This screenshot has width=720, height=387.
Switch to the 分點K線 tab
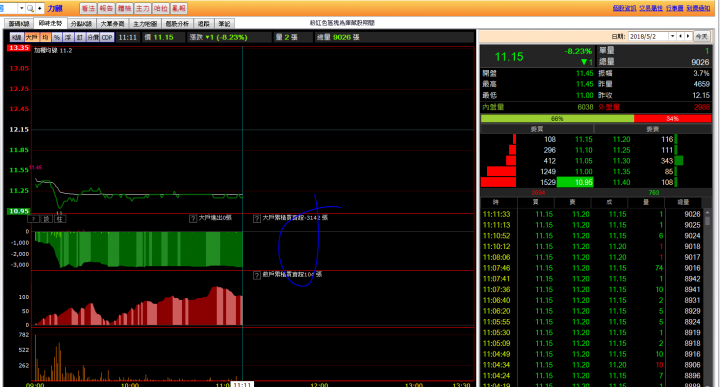pos(81,24)
